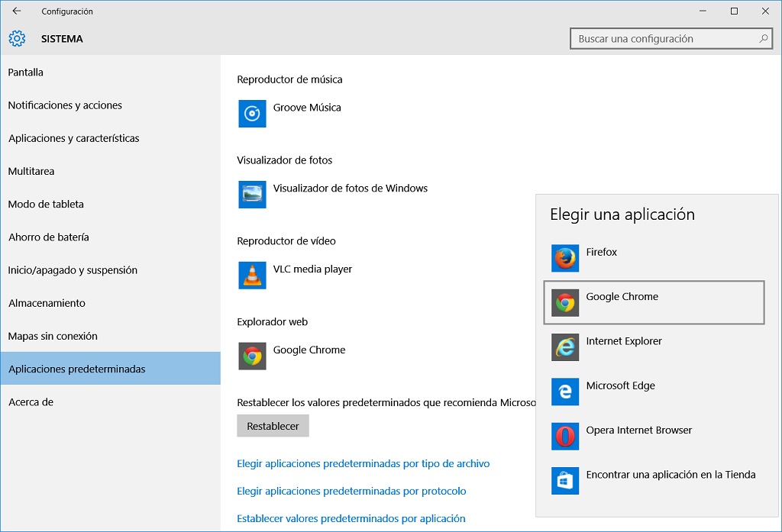Open Mapas sin conexión
Image resolution: width=782 pixels, height=532 pixels.
pyautogui.click(x=110, y=336)
